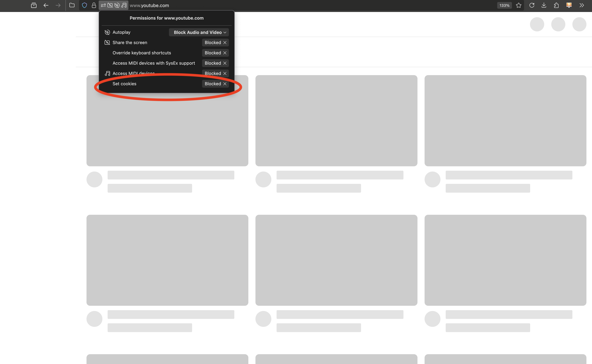Open the Downloads panel arrow icon
This screenshot has width=592, height=364.
pyautogui.click(x=544, y=5)
